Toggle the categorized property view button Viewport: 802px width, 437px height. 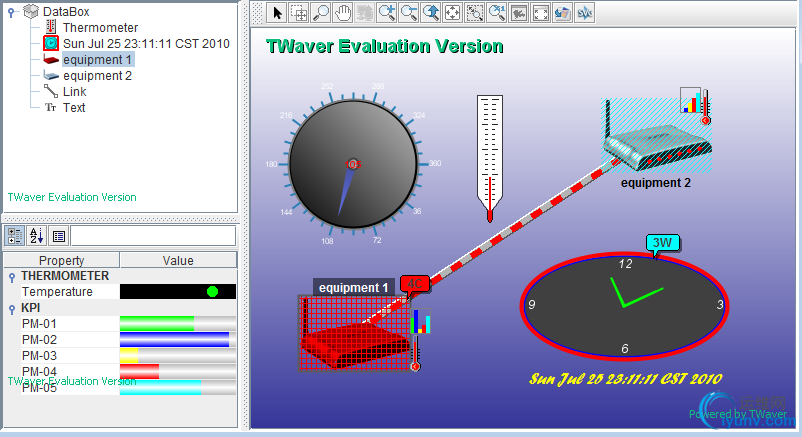click(14, 236)
